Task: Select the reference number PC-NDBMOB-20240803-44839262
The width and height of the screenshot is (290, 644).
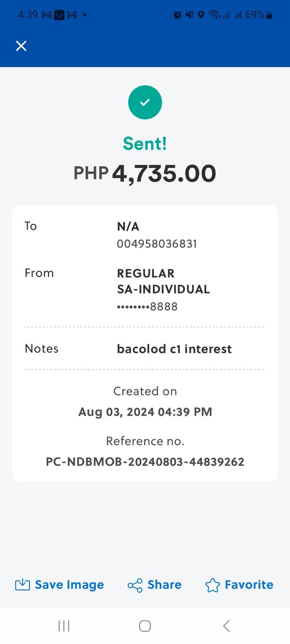Action: tap(145, 462)
